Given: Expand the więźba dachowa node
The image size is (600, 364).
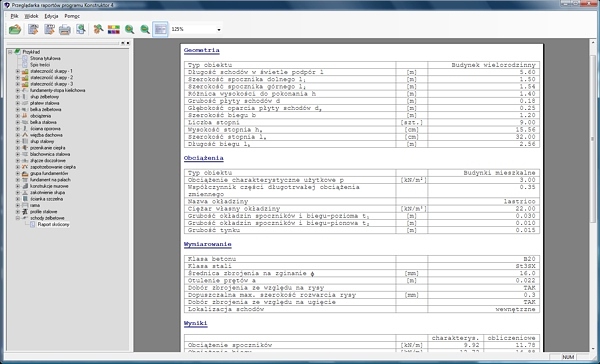Looking at the screenshot, I should click(x=18, y=135).
